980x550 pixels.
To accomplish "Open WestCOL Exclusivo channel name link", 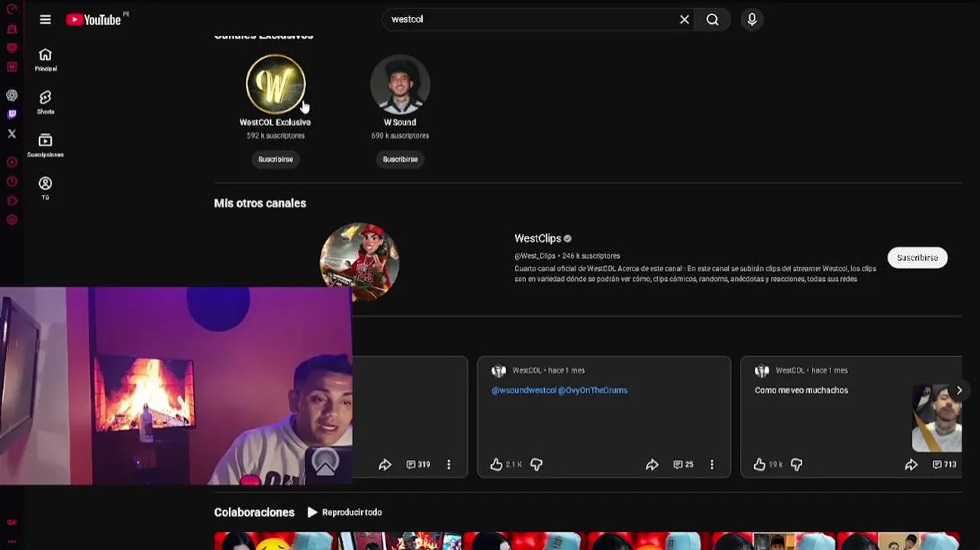I will click(x=275, y=122).
